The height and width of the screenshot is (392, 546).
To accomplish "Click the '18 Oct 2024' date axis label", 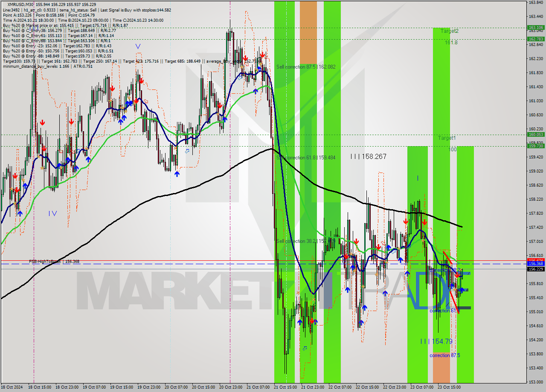I will coord(12,387).
